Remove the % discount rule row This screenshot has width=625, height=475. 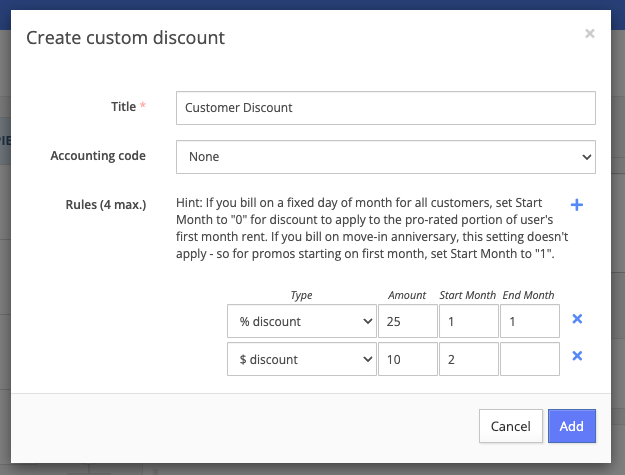pos(577,319)
